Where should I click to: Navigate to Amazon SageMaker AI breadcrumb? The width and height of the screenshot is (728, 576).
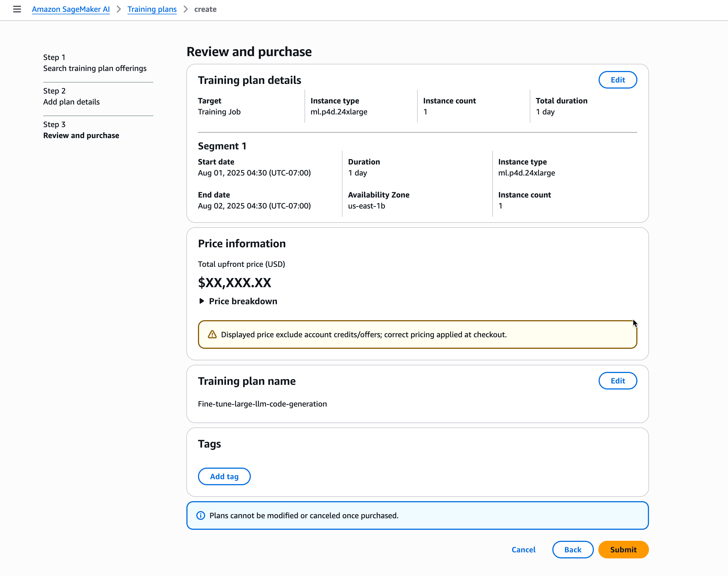[70, 9]
